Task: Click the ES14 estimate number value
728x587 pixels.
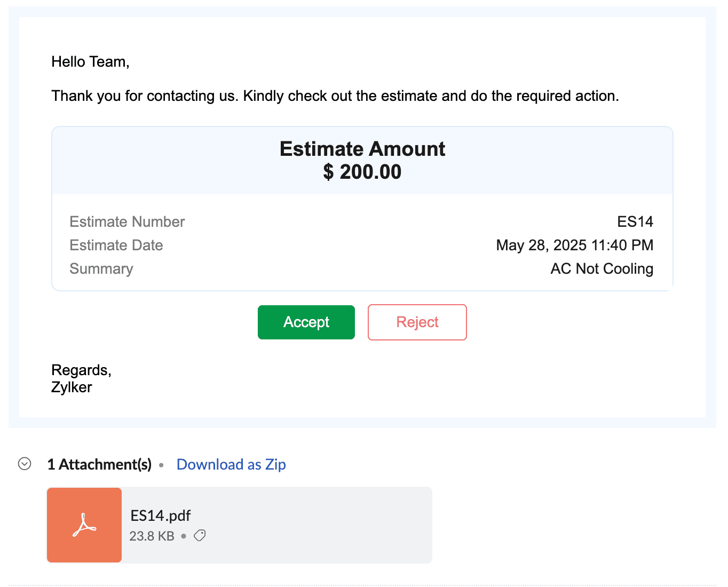Action: coord(635,222)
